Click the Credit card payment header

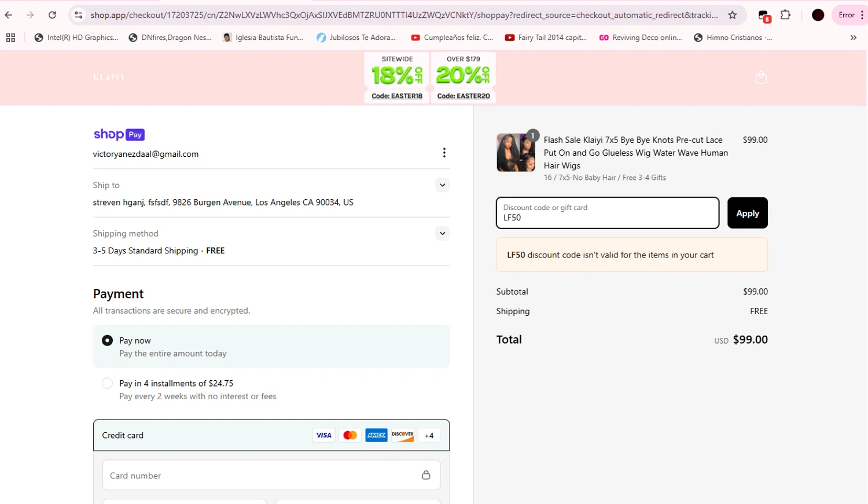[x=271, y=435]
